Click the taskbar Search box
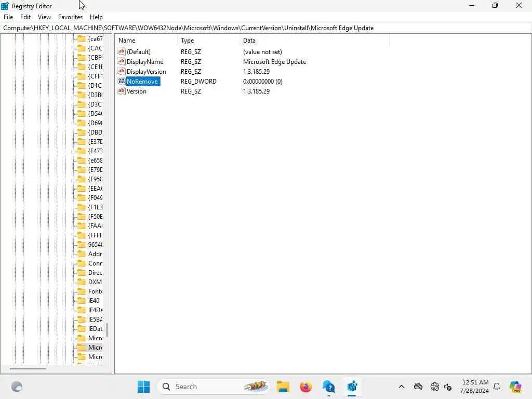 [x=214, y=387]
